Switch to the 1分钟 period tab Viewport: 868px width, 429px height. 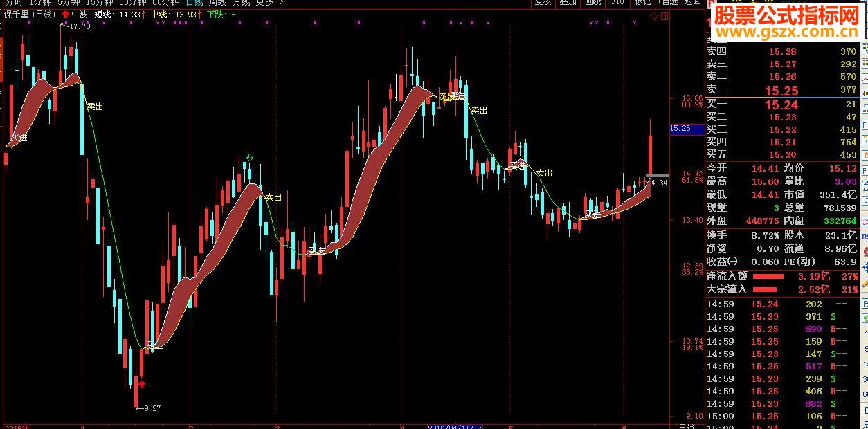click(x=40, y=2)
